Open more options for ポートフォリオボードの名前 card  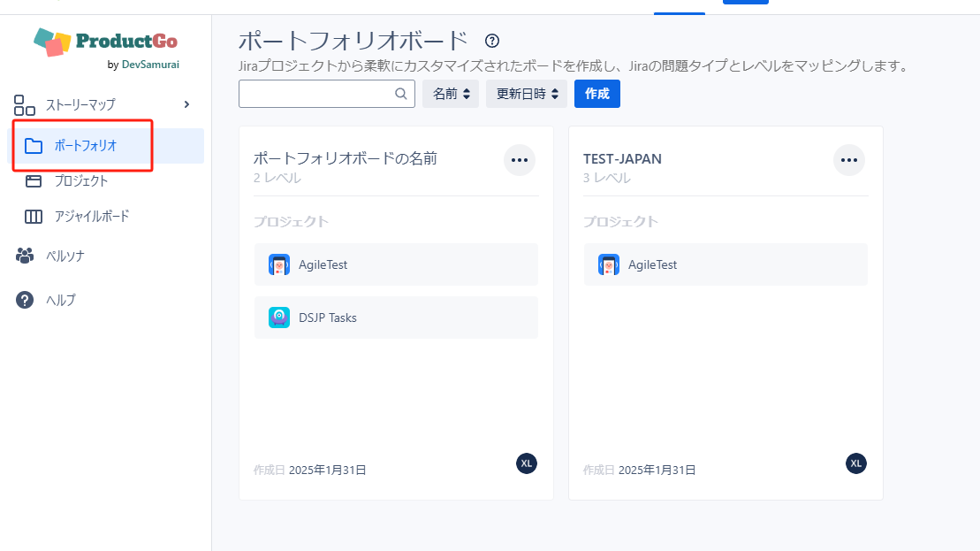point(519,160)
